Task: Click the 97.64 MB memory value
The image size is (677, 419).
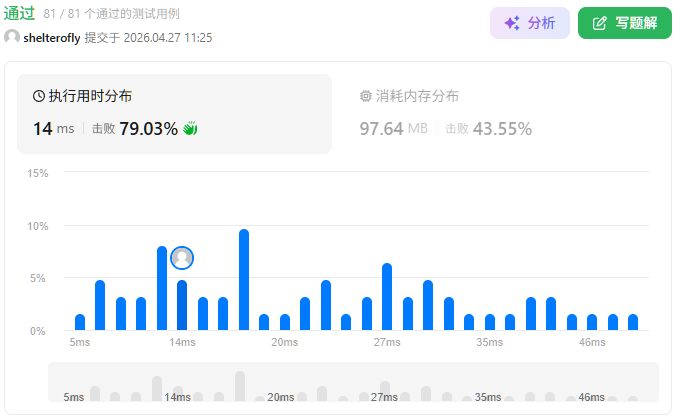Action: point(393,129)
